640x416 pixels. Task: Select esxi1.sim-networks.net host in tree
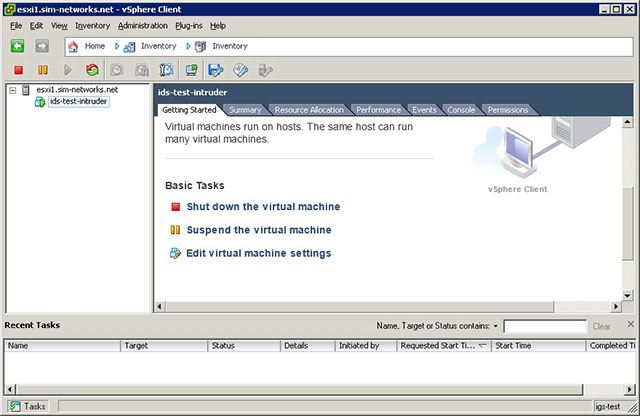(x=77, y=89)
